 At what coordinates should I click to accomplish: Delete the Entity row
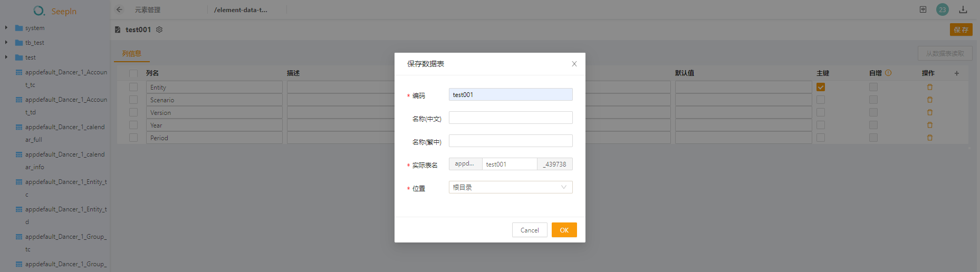pyautogui.click(x=930, y=87)
